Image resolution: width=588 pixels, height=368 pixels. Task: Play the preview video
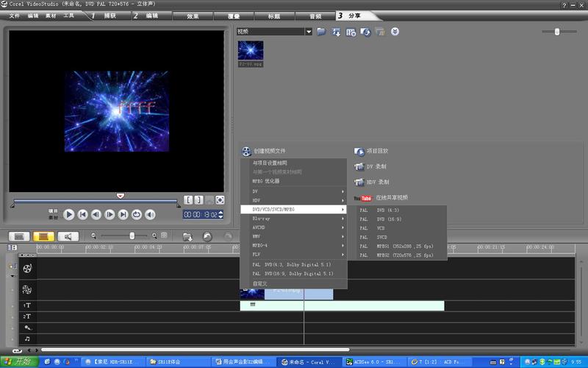[x=68, y=214]
